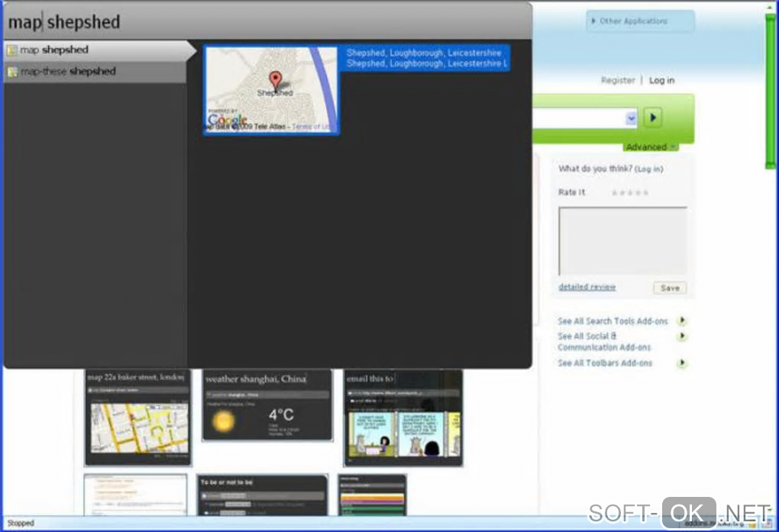Click the Save review button

(x=670, y=288)
